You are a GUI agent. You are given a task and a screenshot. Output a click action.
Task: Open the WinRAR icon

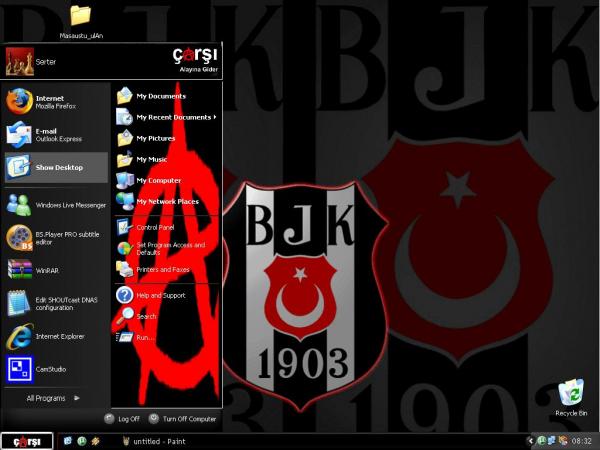[20, 270]
